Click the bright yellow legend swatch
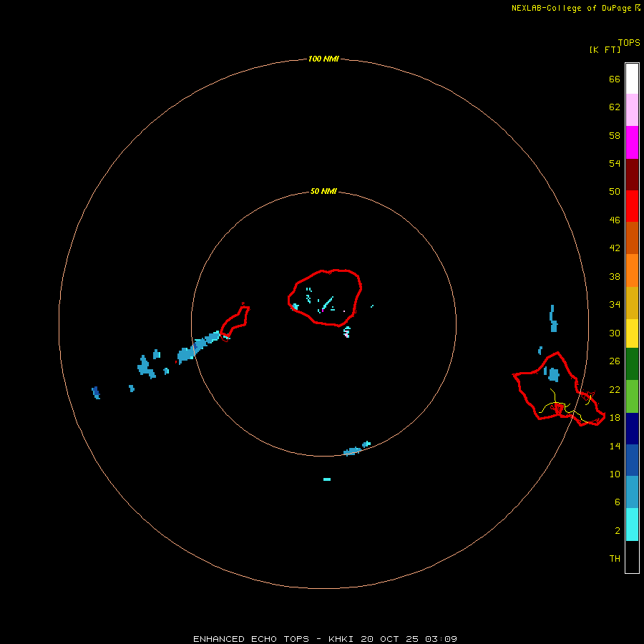The image size is (644, 644). tap(632, 333)
